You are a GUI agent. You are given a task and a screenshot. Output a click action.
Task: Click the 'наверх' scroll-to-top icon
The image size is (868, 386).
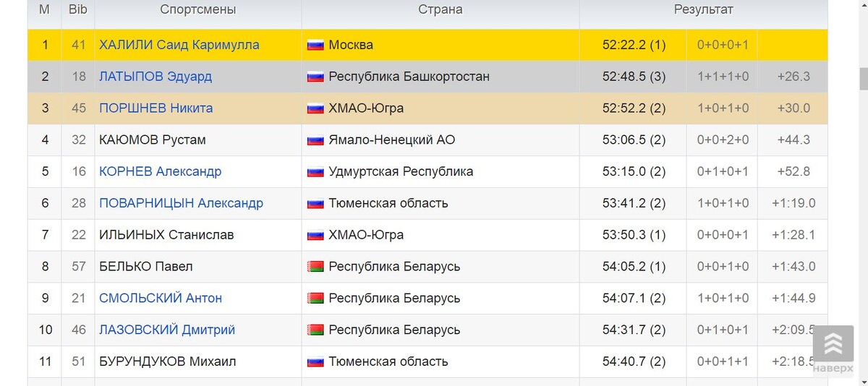[833, 350]
